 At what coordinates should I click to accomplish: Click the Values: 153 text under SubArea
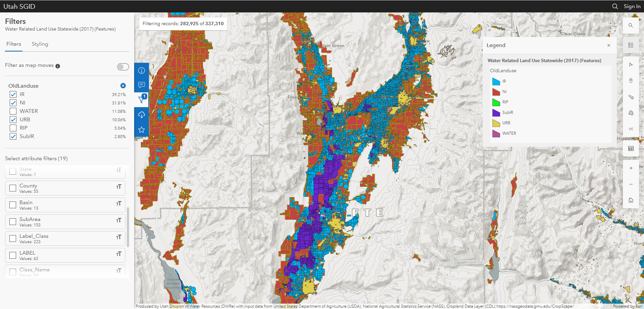tap(30, 225)
